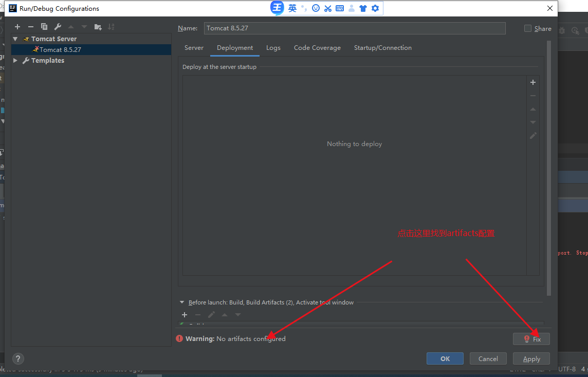Open IME scissors screenshot tool
This screenshot has width=588, height=377.
328,8
